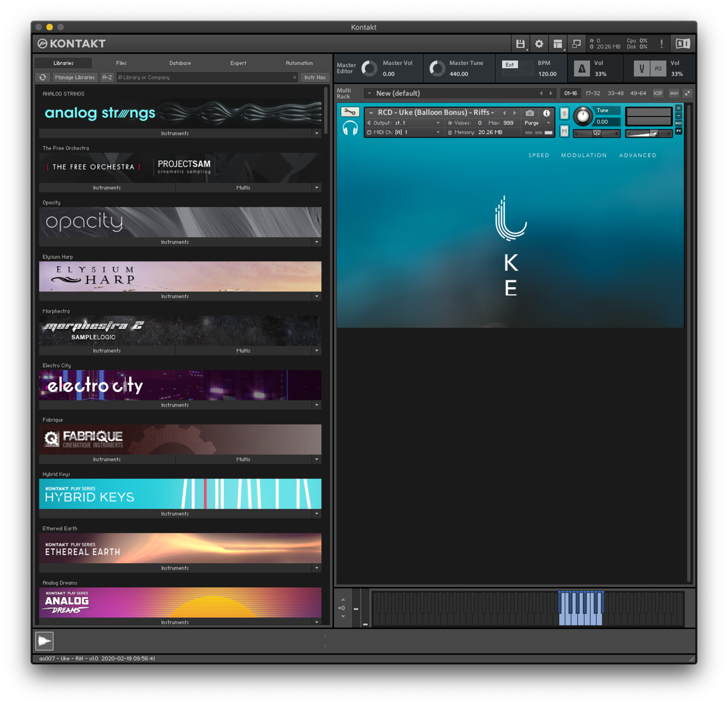Screen dimensions: 728x705
Task: Open the save/files disk menu
Action: (521, 44)
